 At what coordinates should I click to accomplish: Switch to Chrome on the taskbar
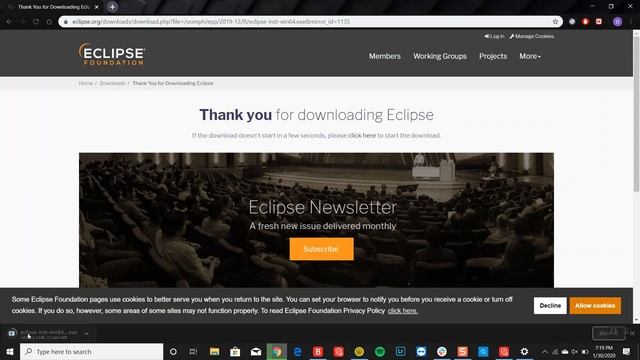pos(277,351)
